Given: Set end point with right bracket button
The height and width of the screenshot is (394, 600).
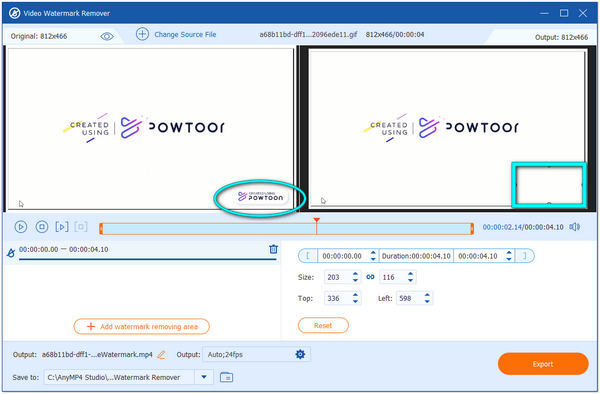Looking at the screenshot, I should click(x=525, y=256).
